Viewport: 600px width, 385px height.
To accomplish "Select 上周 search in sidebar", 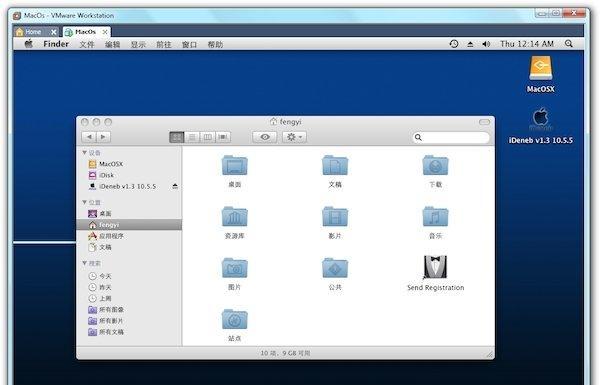I will pos(129,298).
